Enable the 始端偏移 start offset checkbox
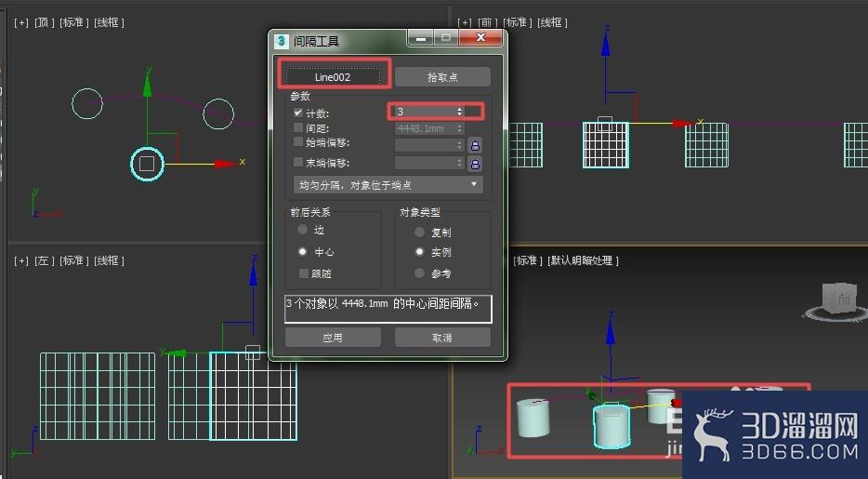 tap(298, 142)
